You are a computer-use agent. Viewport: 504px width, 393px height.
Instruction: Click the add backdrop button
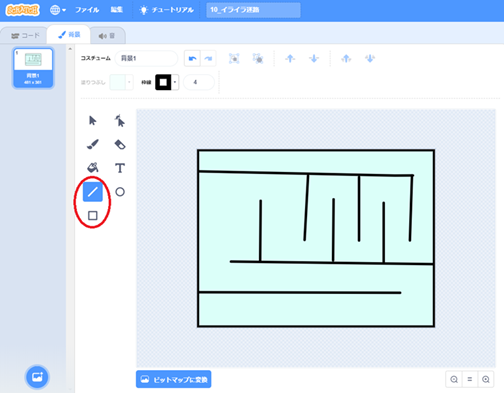pos(37,377)
